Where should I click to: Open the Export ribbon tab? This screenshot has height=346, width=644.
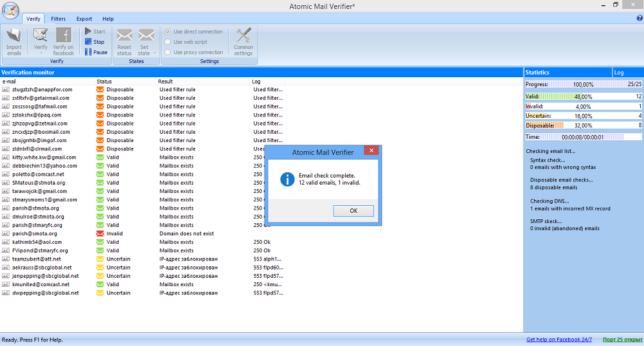[x=84, y=19]
